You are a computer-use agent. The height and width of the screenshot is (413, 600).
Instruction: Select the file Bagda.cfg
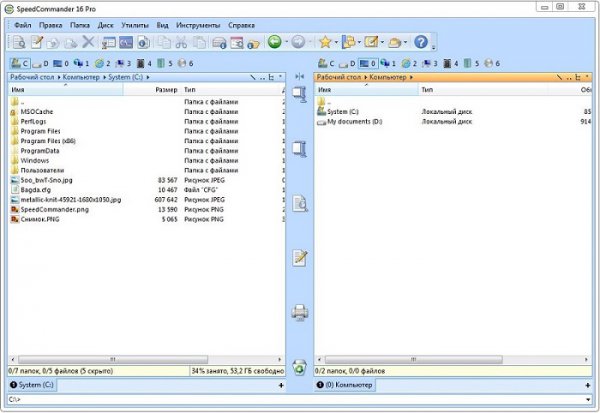[x=36, y=190]
